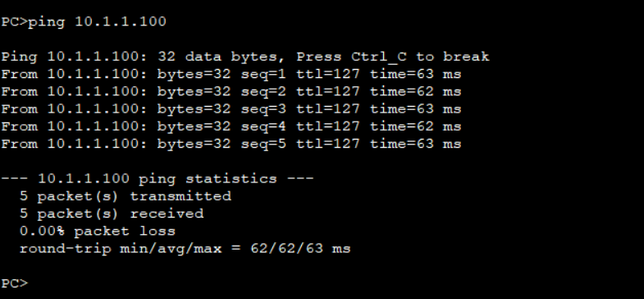Click the 'round-trip min/avg/max' label
This screenshot has height=299, width=644.
pyautogui.click(x=121, y=249)
